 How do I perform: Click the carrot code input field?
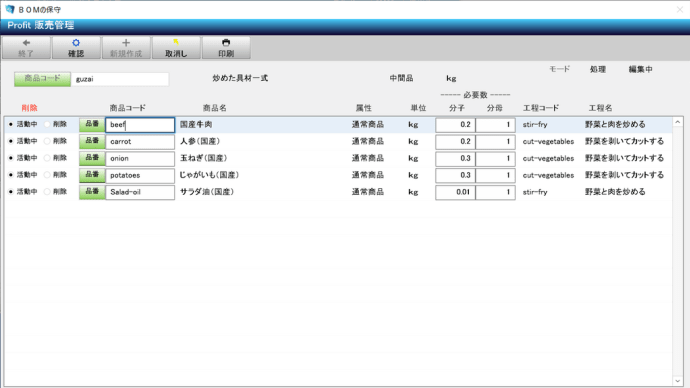point(140,142)
